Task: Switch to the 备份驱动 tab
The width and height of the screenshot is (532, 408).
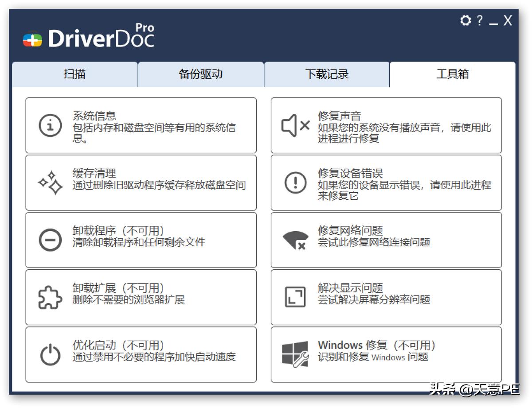Action: 201,74
